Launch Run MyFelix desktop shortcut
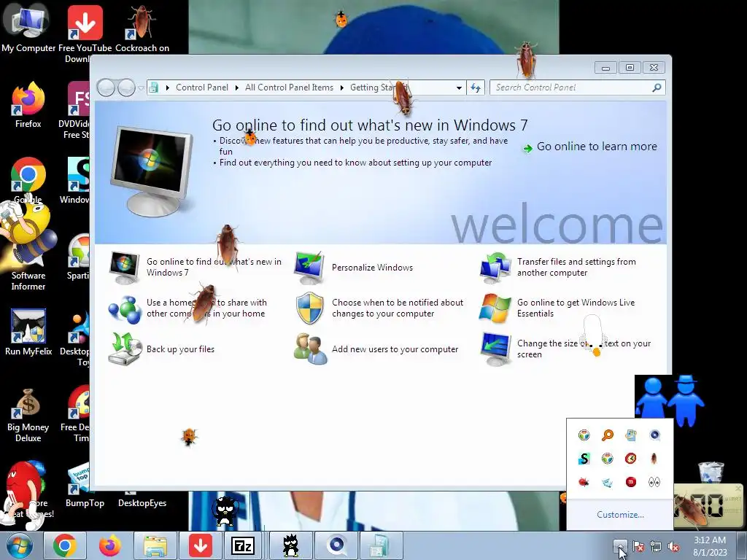The width and height of the screenshot is (747, 560). 28,332
